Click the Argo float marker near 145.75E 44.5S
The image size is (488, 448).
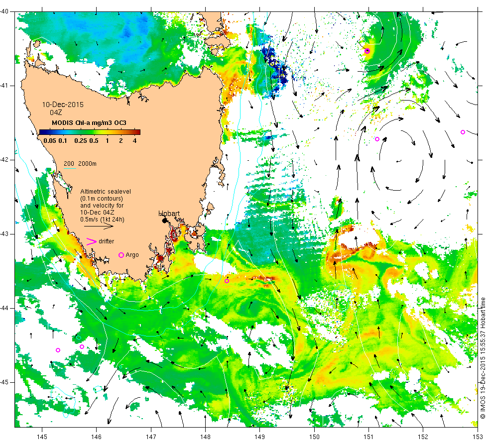point(82,346)
